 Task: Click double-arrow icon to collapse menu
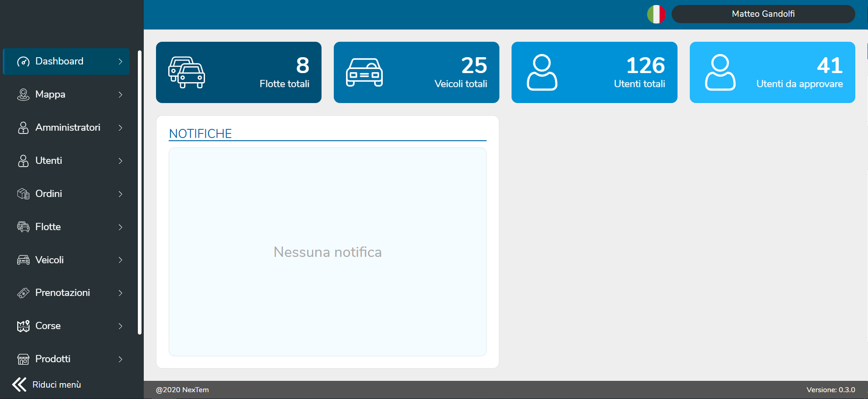click(x=19, y=384)
